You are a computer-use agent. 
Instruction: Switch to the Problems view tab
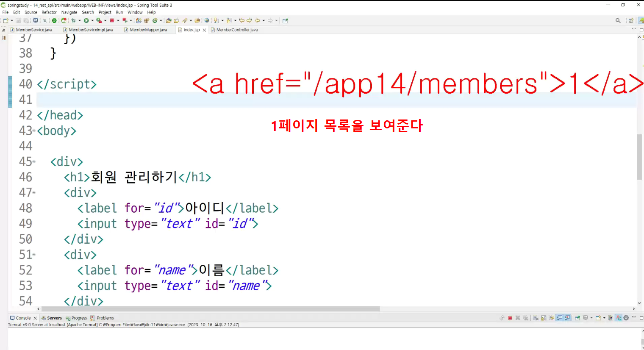[x=102, y=318]
